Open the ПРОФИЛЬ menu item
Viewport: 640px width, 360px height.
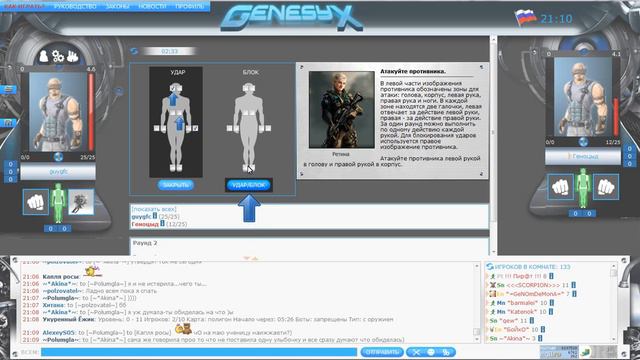[189, 6]
